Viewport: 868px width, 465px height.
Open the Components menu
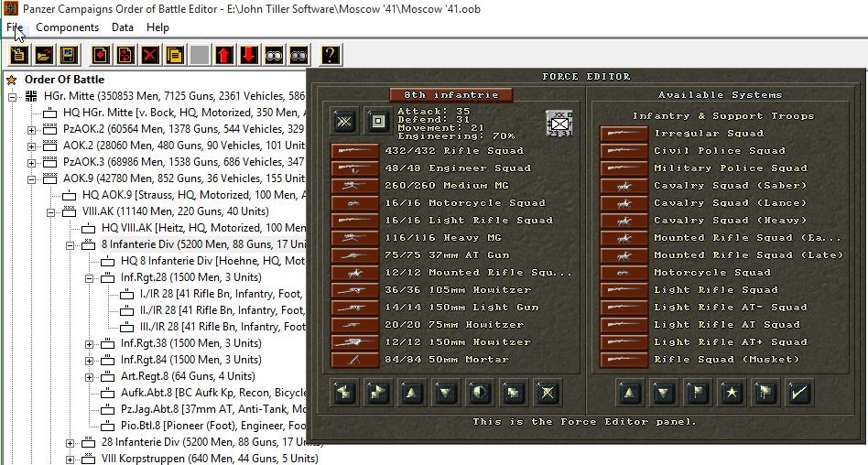pos(67,27)
